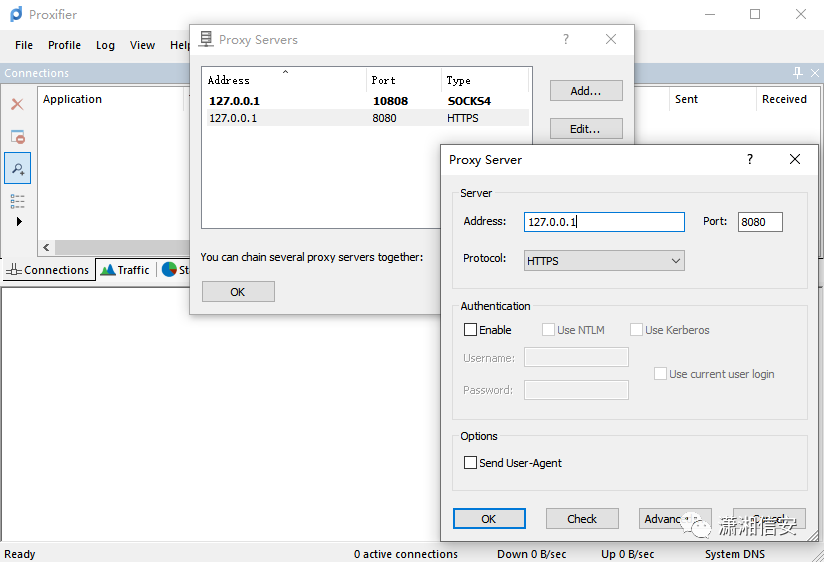Toggle the magnifier search icon in Connections toolbar

point(18,168)
